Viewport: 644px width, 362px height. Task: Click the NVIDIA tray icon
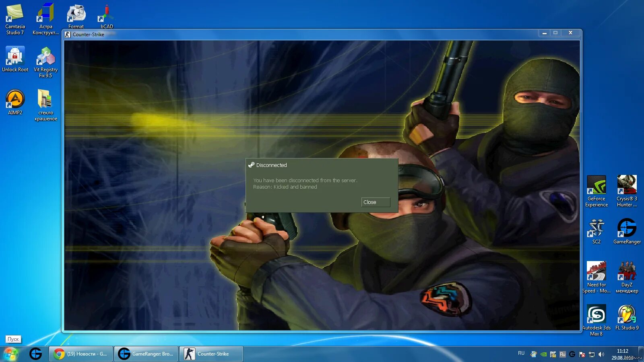(x=543, y=354)
